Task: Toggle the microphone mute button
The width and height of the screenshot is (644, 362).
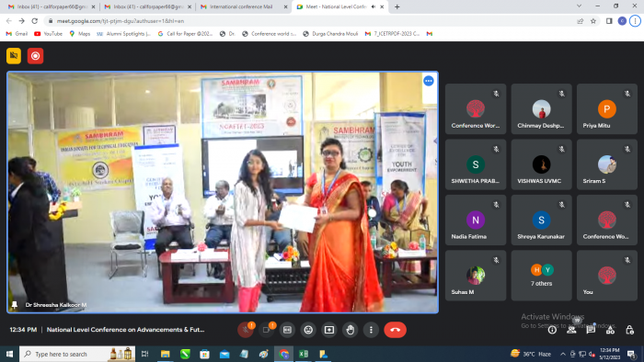Action: point(246,330)
